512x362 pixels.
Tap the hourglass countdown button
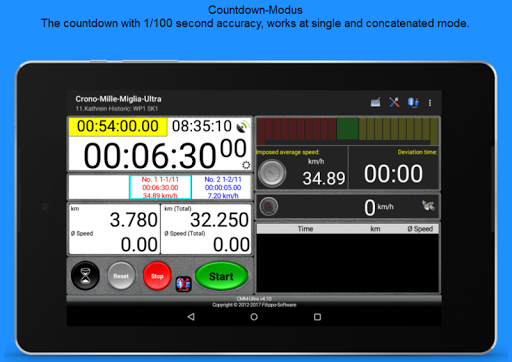coord(85,276)
